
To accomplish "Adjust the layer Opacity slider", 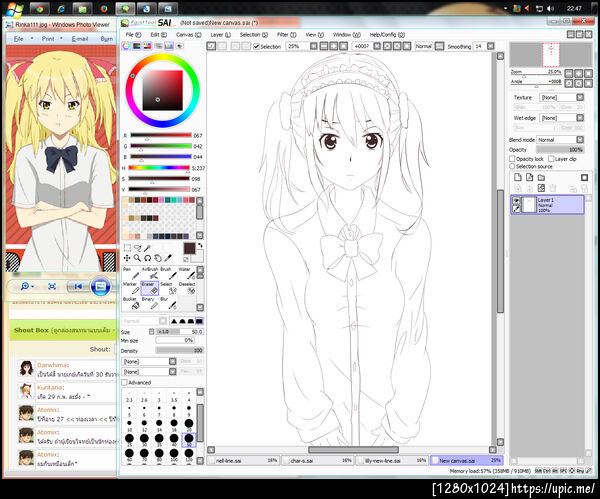I will 560,149.
